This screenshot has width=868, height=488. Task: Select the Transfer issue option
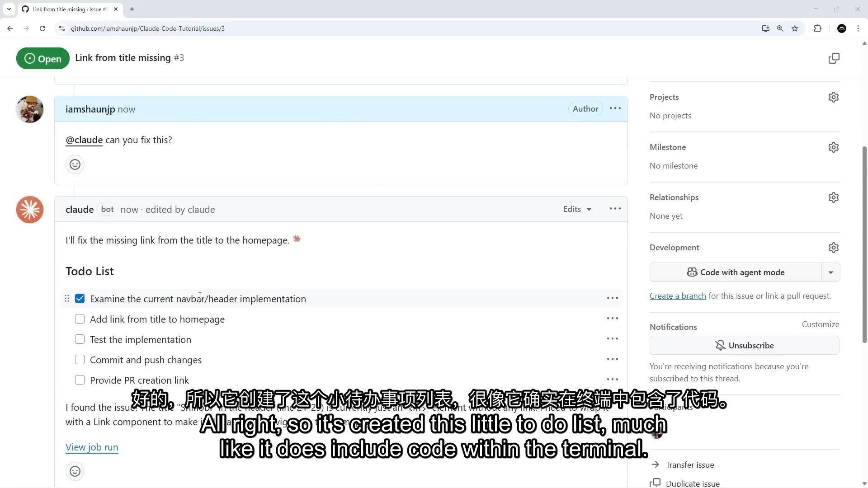pos(689,465)
